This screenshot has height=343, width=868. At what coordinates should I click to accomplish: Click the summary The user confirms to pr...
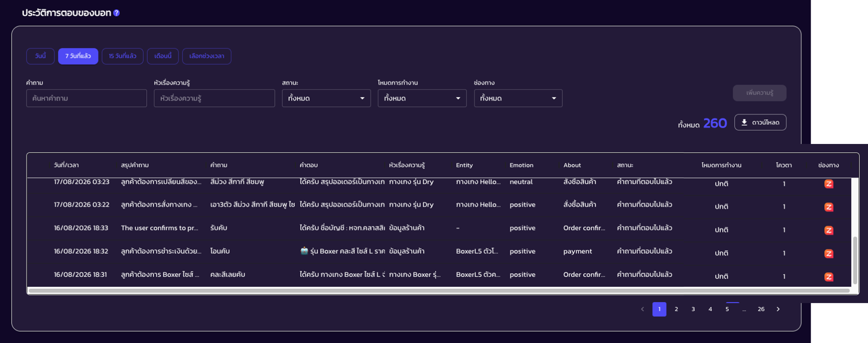tap(160, 228)
